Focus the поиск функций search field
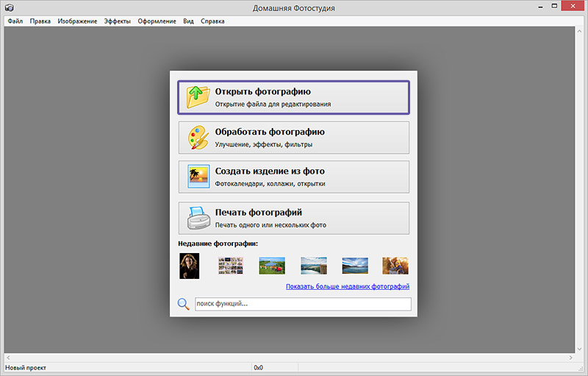Image resolution: width=588 pixels, height=376 pixels. pyautogui.click(x=303, y=304)
